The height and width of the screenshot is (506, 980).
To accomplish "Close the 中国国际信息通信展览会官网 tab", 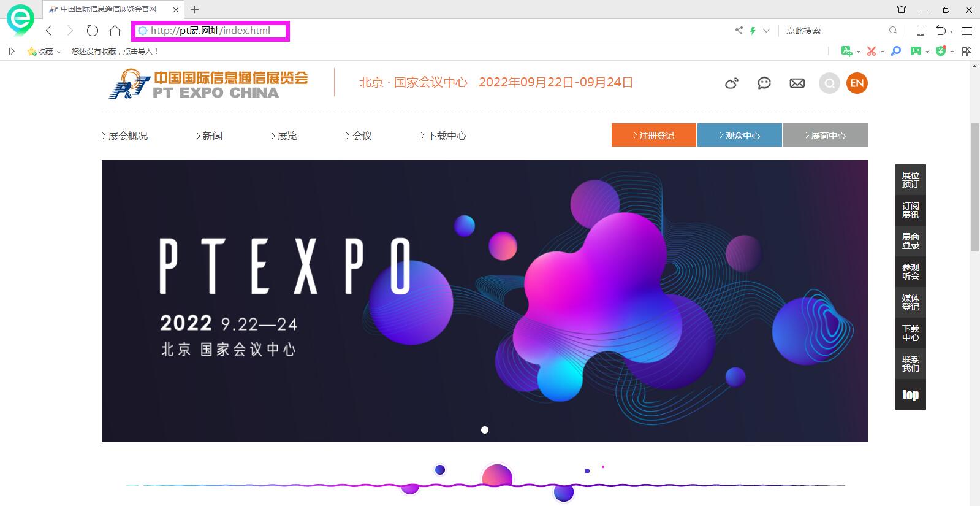I will pyautogui.click(x=177, y=10).
